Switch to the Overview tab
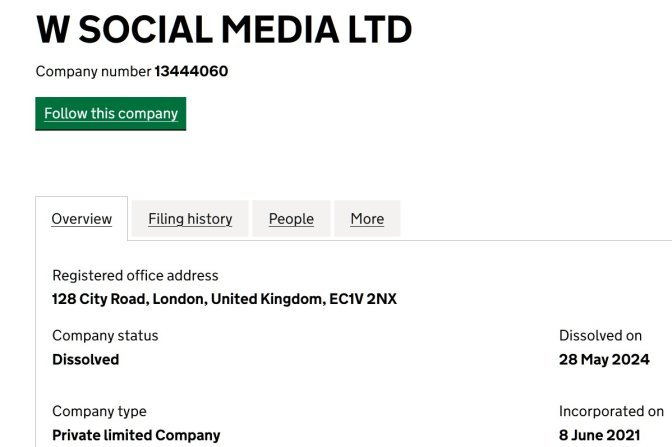 (x=81, y=219)
